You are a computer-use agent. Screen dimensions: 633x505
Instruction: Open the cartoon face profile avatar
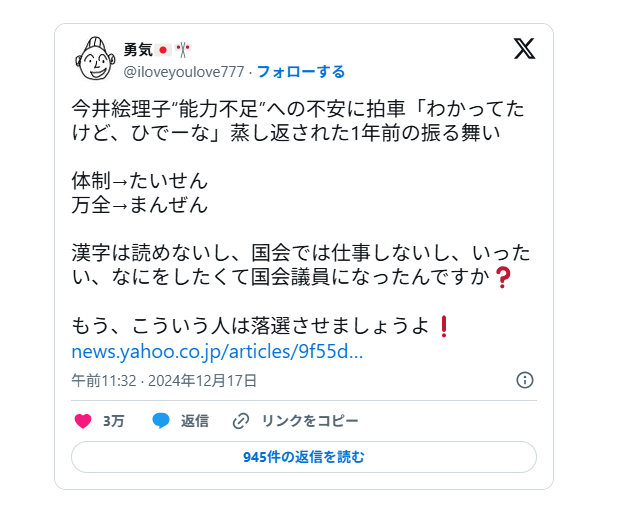95,59
